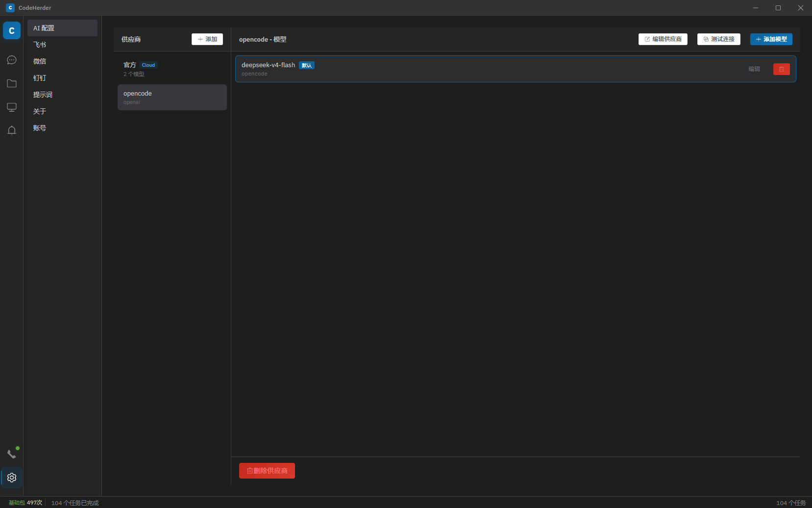The image size is (812, 508).
Task: Click the 添加模型 button
Action: (x=771, y=39)
